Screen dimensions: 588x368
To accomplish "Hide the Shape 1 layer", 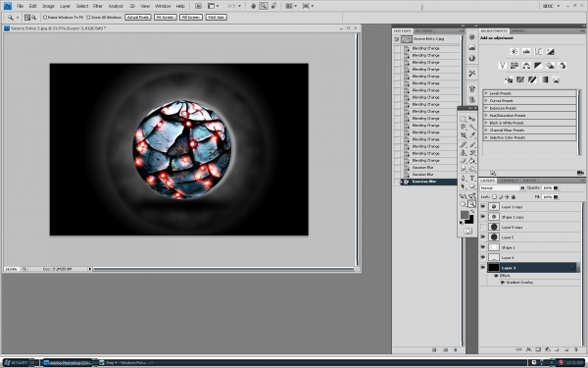I will pos(482,247).
